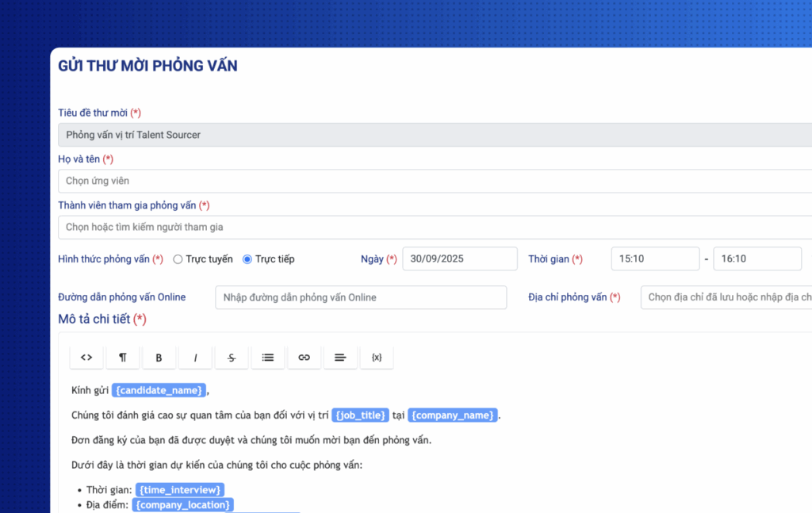Insert a hyperlink in description
The height and width of the screenshot is (513, 812).
(x=304, y=358)
